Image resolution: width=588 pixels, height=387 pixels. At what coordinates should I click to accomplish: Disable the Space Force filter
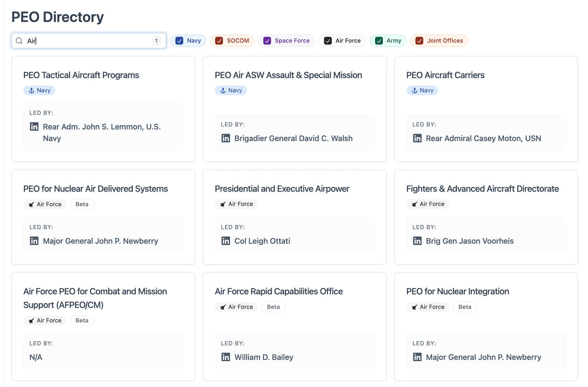pyautogui.click(x=267, y=41)
